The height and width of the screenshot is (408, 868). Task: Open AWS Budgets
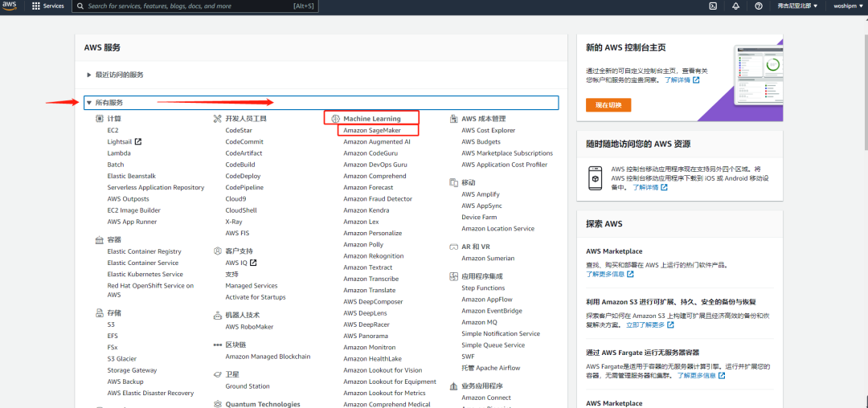pos(481,141)
